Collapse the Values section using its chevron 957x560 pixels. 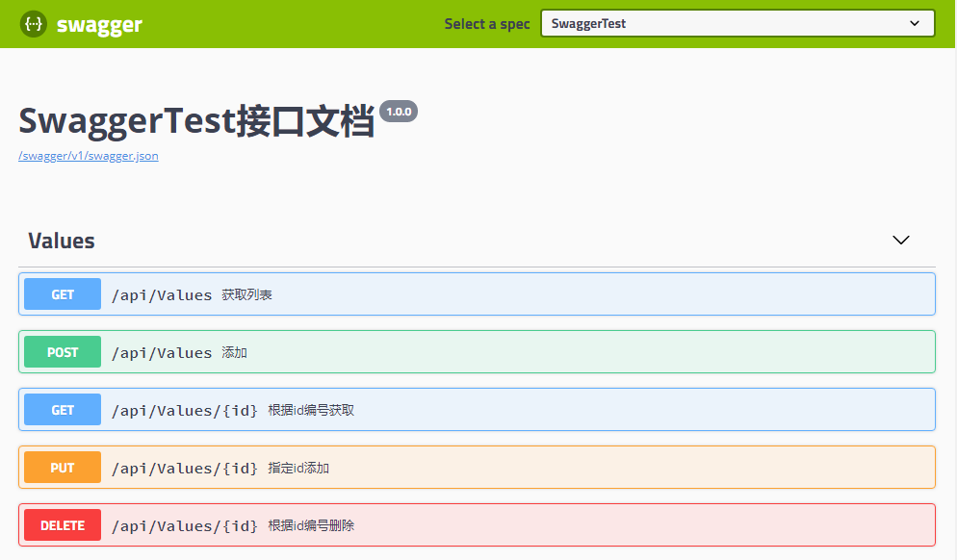pos(901,241)
